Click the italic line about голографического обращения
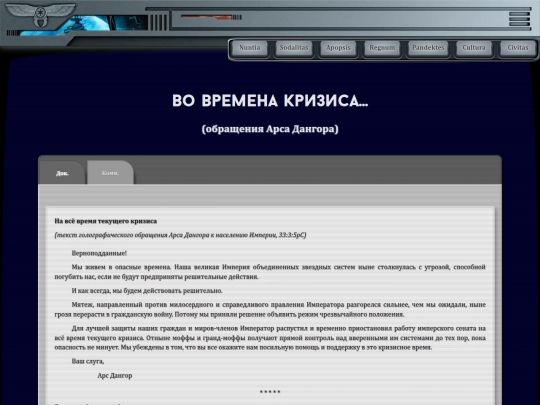Screen dimensions: 540x405 pyautogui.click(x=180, y=235)
